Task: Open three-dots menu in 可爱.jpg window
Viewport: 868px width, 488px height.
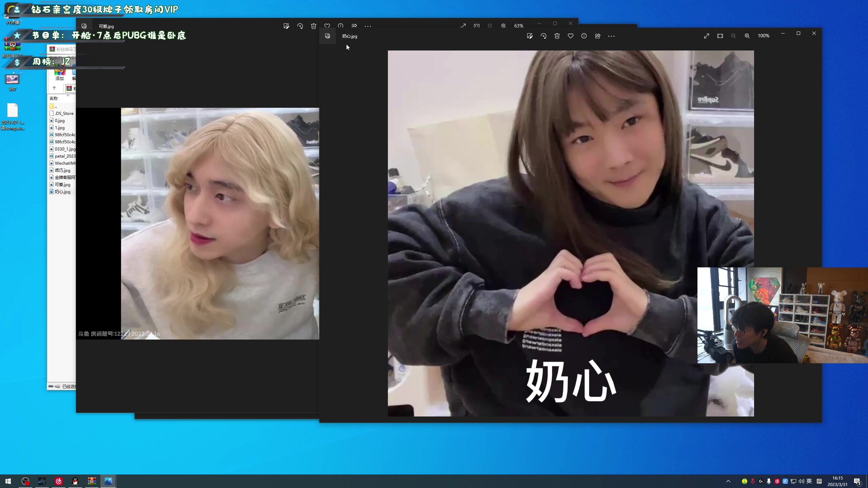Action: point(368,26)
